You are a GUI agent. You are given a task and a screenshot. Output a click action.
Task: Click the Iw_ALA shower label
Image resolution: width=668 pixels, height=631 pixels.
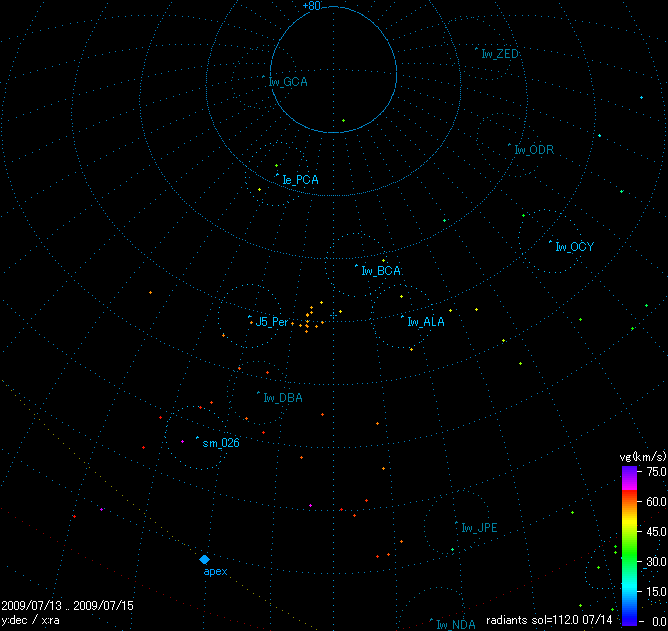(426, 322)
